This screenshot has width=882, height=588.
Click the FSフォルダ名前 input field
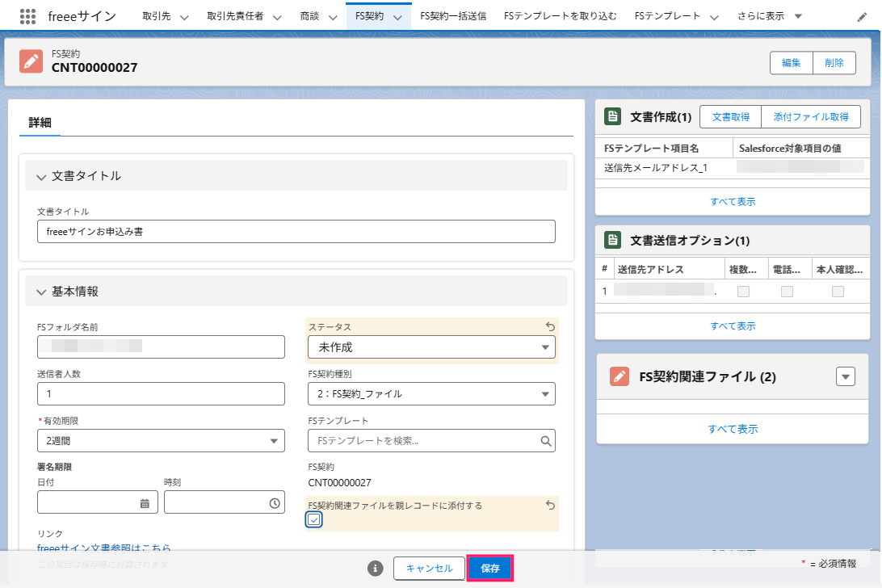(161, 346)
